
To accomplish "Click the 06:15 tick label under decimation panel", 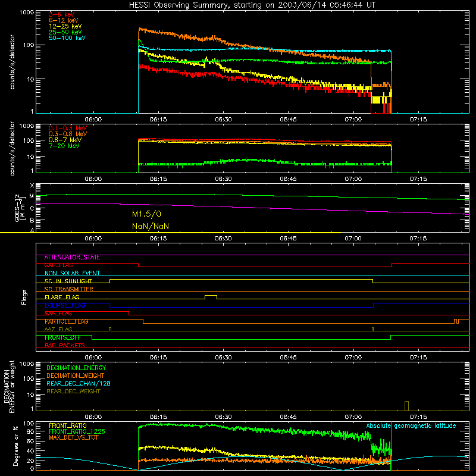I will (x=158, y=417).
